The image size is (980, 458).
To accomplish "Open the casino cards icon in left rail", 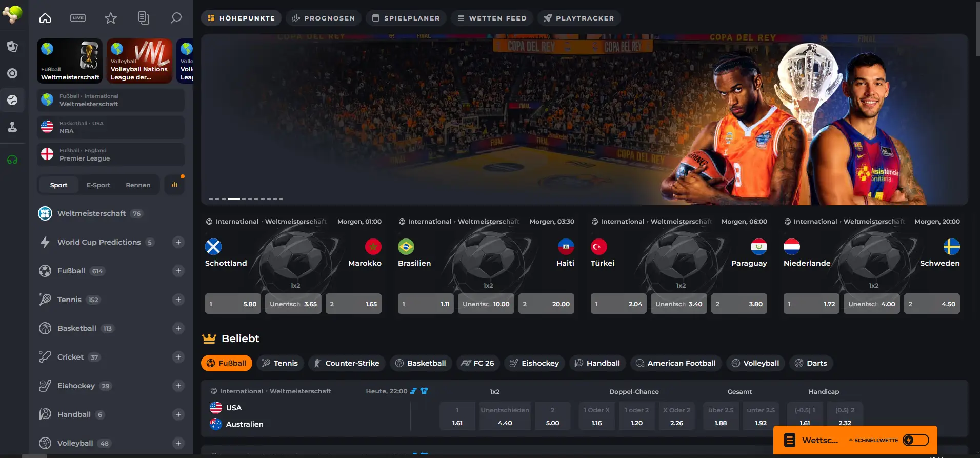I will pyautogui.click(x=12, y=47).
